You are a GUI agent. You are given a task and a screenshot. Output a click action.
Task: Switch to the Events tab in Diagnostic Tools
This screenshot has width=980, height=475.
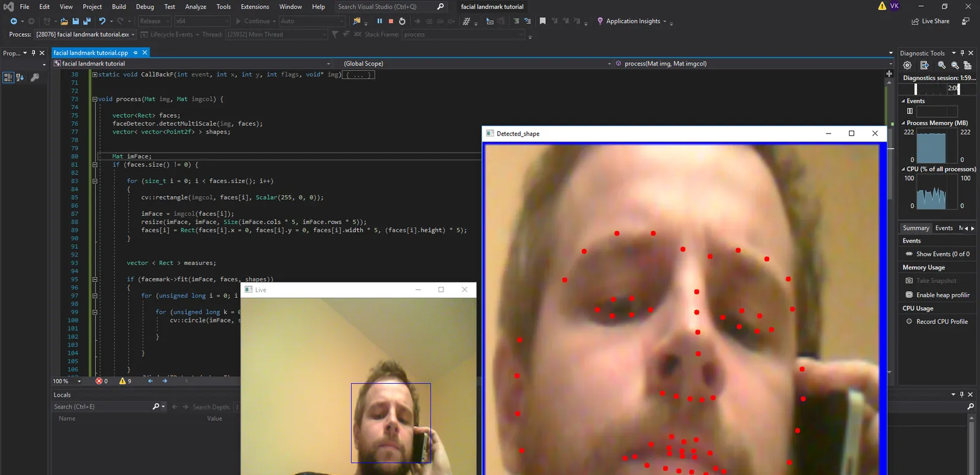(944, 228)
